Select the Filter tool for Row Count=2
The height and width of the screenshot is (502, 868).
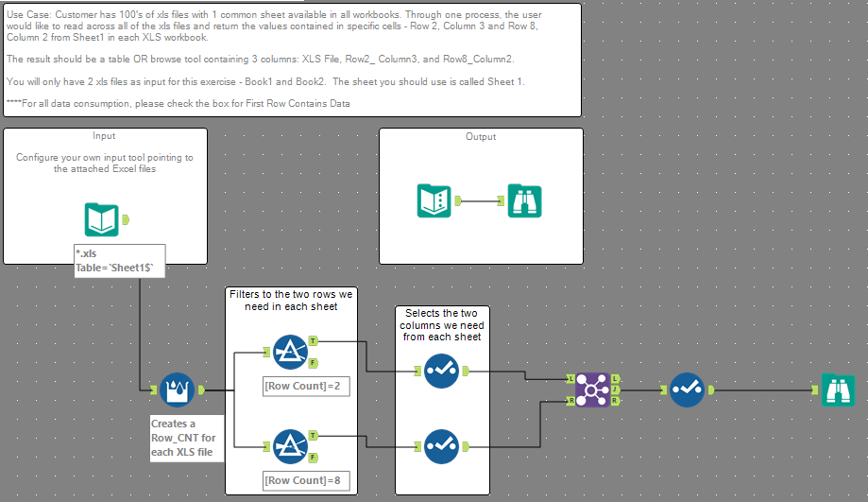[291, 352]
